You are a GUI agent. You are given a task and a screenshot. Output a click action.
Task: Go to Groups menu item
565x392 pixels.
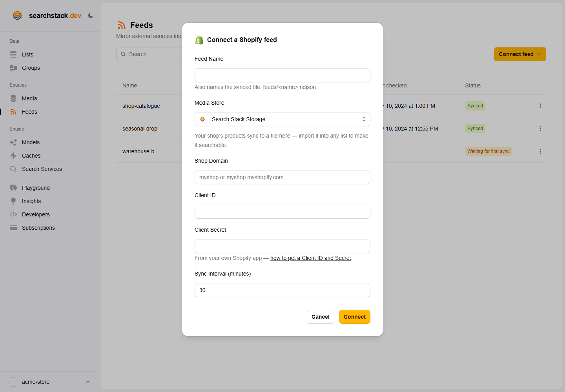pos(50,68)
